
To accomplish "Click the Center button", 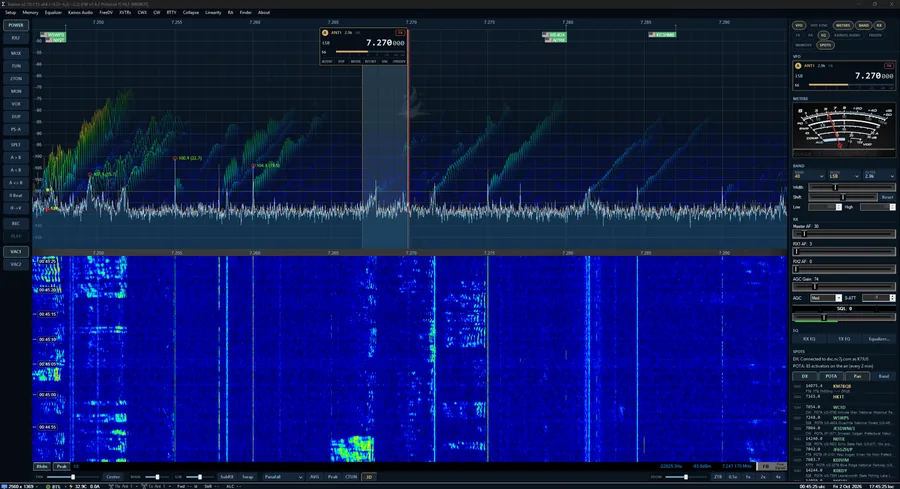I will click(x=113, y=477).
